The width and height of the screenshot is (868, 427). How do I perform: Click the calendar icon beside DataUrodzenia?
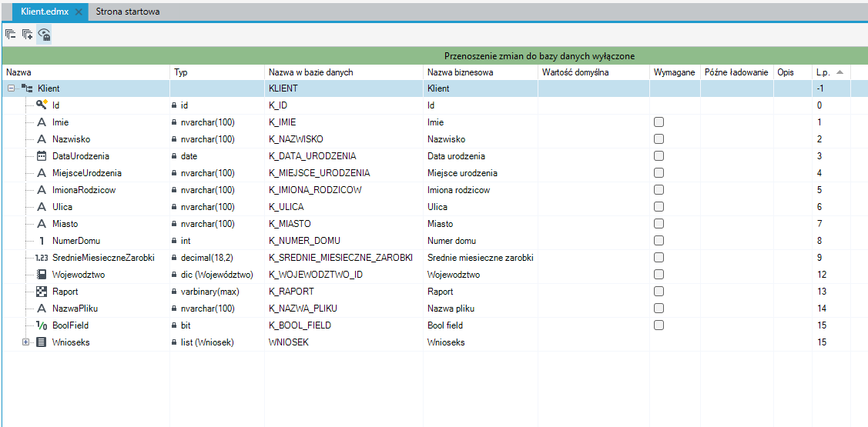(42, 156)
